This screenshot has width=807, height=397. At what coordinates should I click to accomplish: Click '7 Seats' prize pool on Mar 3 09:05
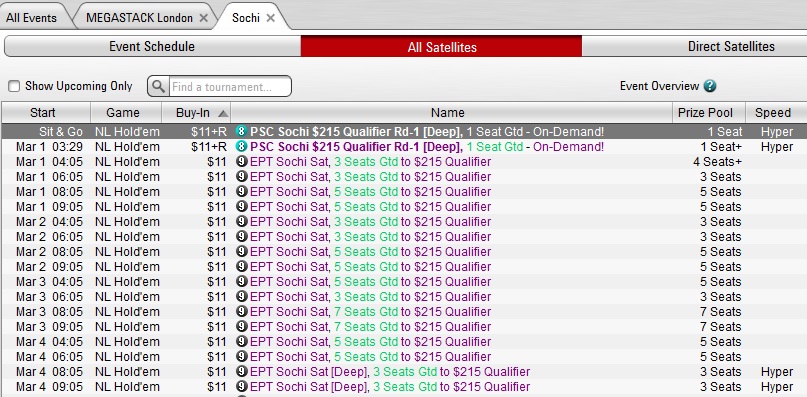[721, 326]
